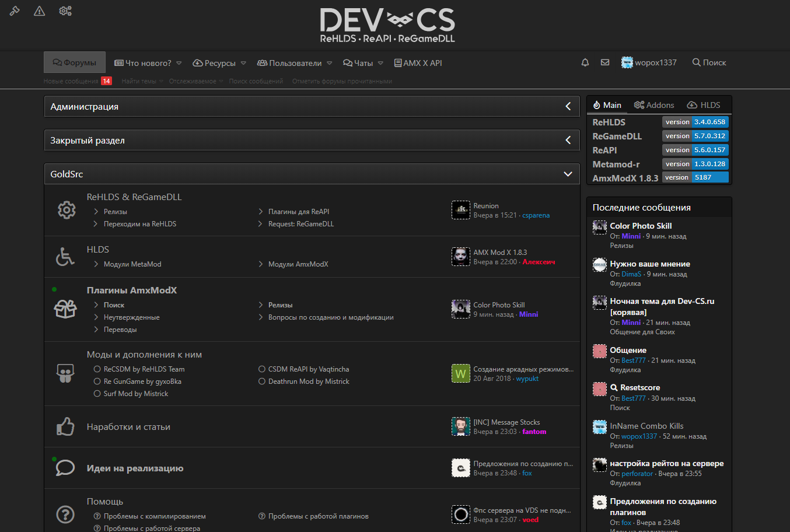Click Reunion last post avatar
Viewport: 790px width, 532px height.
pos(461,210)
